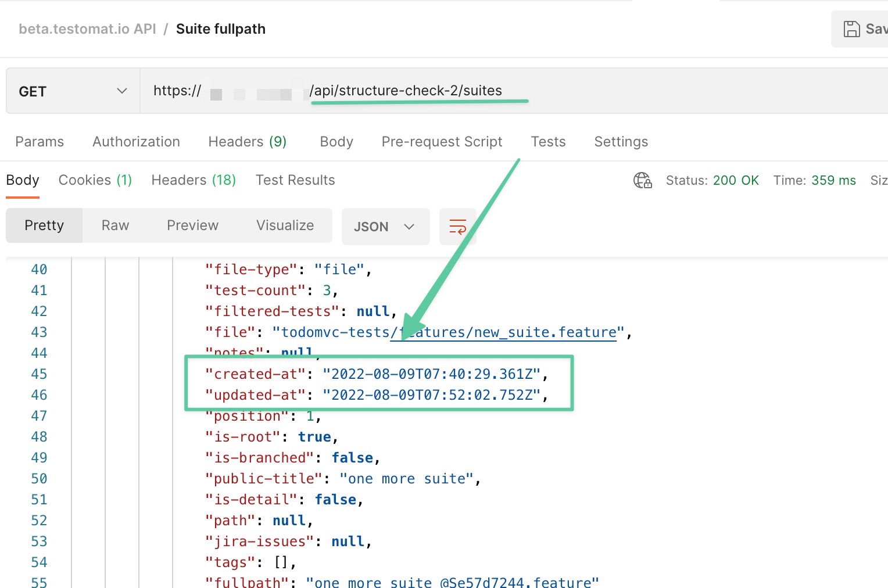888x588 pixels.
Task: Select the response Body tab
Action: click(x=23, y=180)
